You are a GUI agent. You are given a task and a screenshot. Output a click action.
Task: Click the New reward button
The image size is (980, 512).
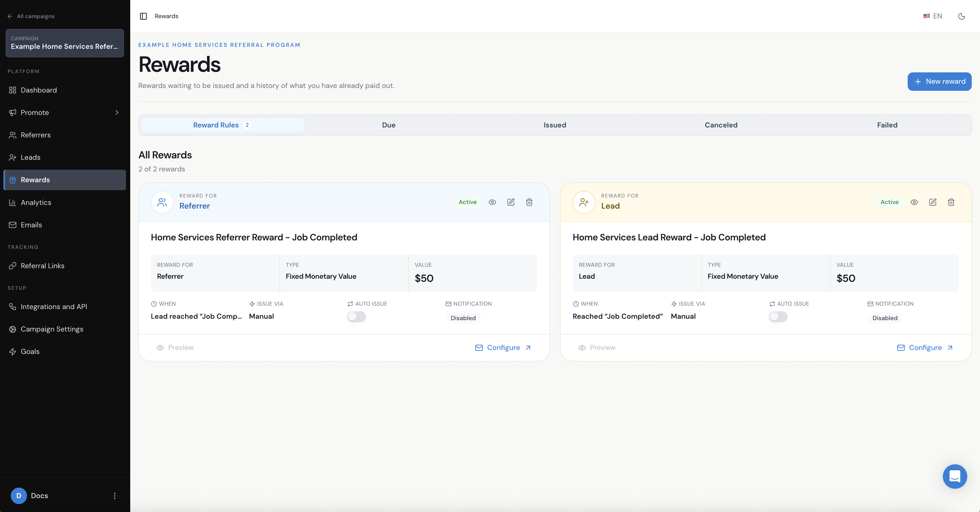(939, 81)
